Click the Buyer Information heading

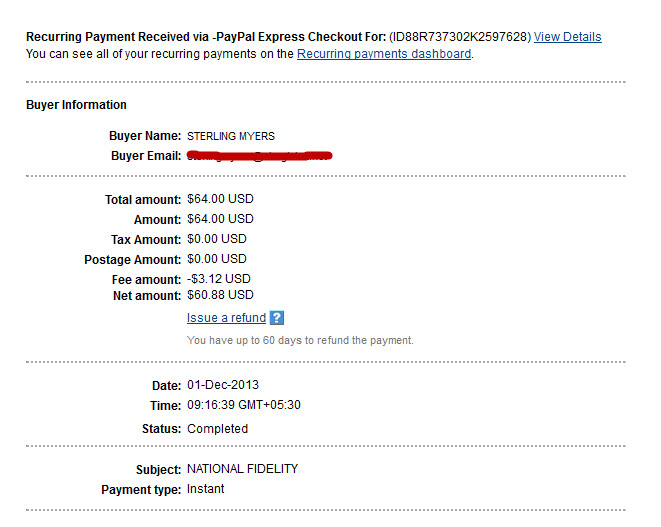click(76, 105)
